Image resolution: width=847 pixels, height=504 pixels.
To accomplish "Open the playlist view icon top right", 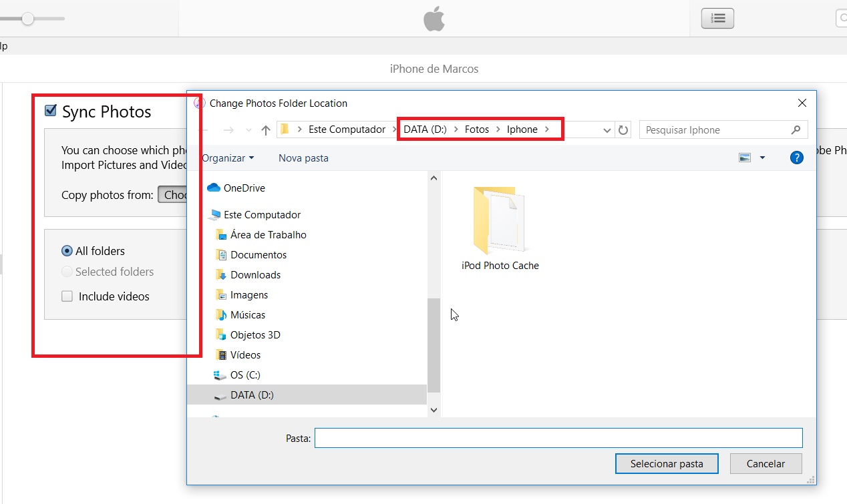I will click(x=717, y=18).
